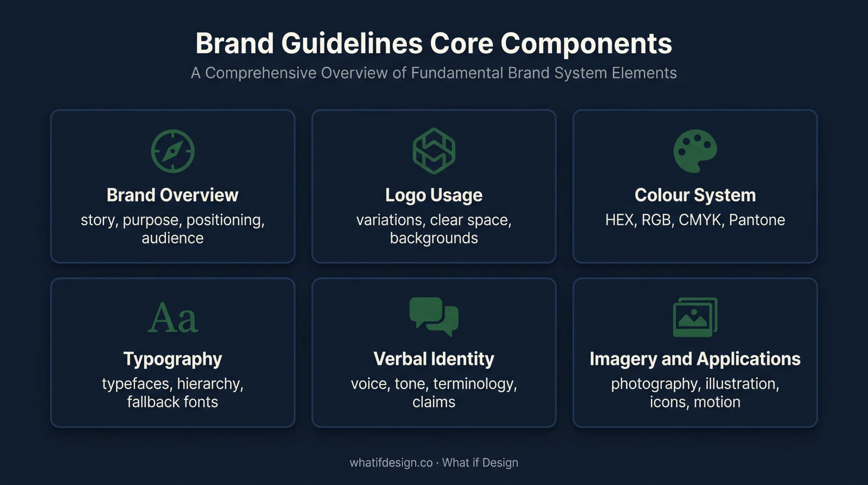
Task: Select the Verbal Identity heading
Action: click(434, 359)
